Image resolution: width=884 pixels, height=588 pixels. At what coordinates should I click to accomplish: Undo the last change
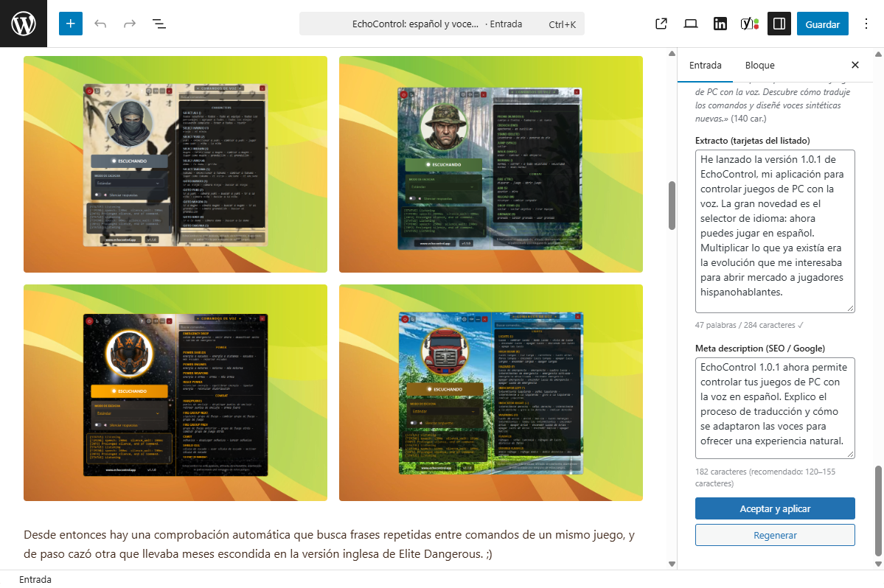click(x=100, y=24)
